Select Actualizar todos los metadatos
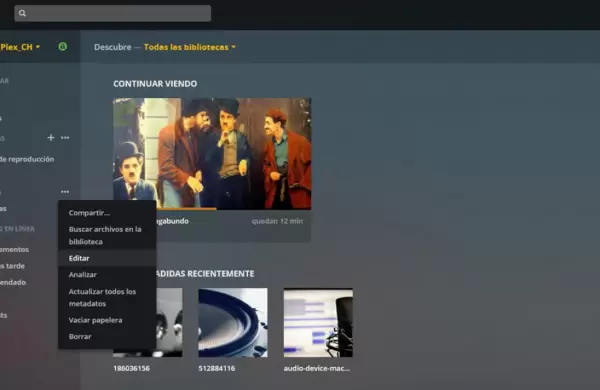The width and height of the screenshot is (600, 390). pos(107,297)
